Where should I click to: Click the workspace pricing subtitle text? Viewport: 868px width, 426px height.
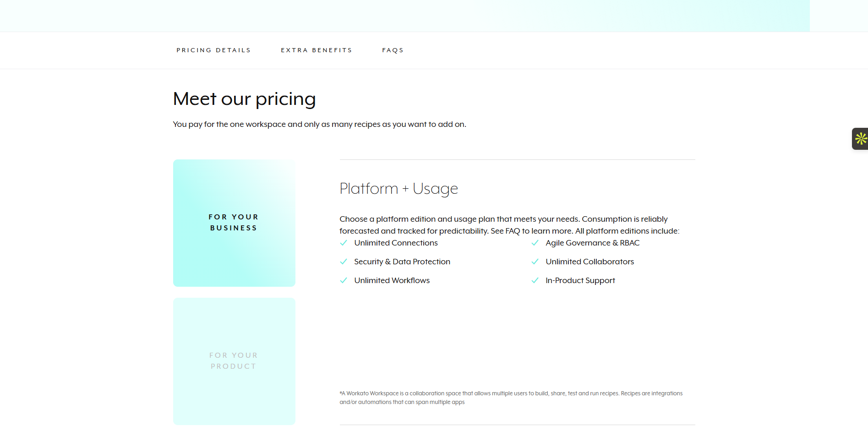tap(319, 124)
